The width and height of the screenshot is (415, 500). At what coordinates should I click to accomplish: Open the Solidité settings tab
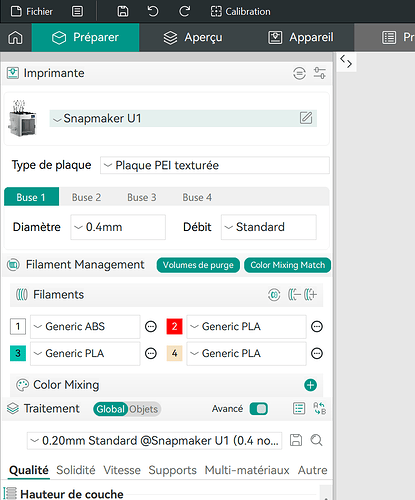coord(76,470)
